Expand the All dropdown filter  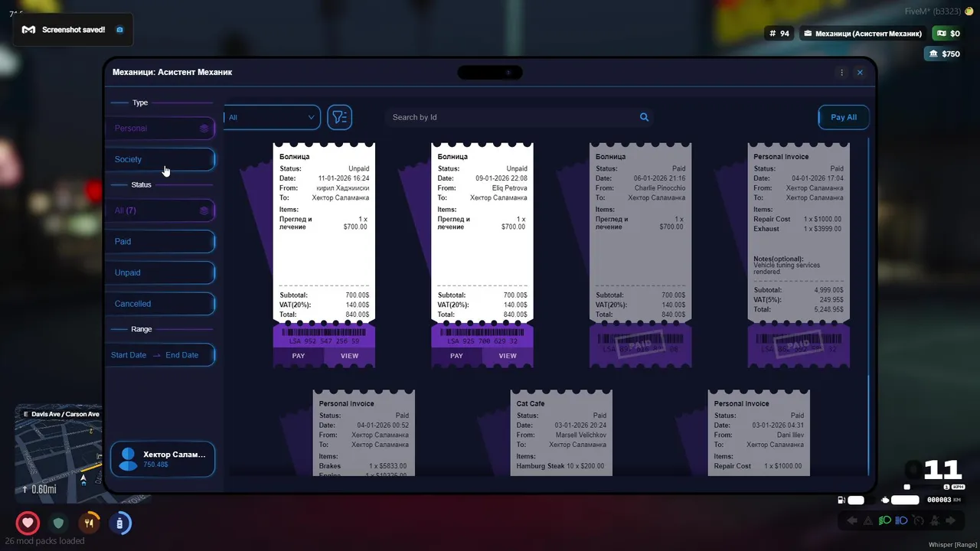tap(272, 117)
